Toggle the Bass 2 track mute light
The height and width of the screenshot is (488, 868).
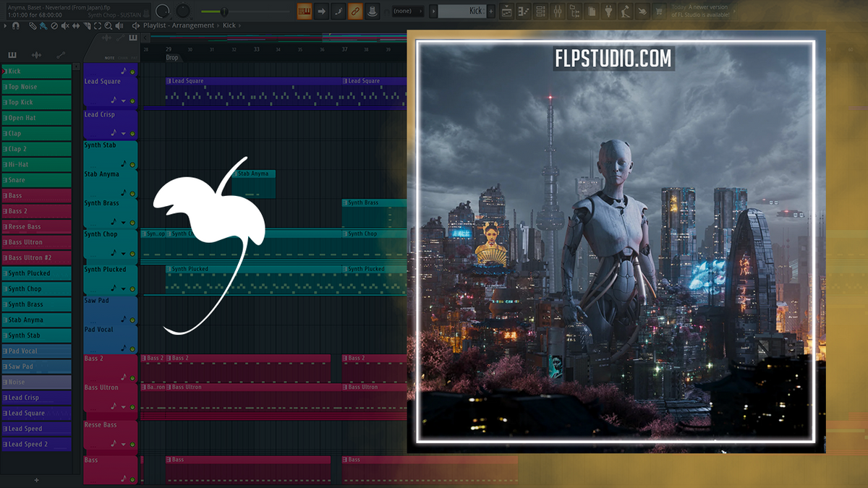click(132, 378)
